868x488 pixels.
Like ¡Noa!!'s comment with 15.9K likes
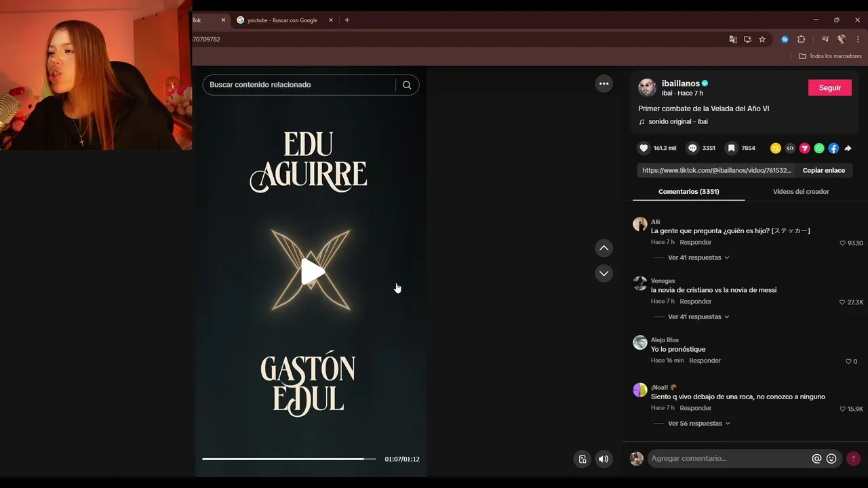[x=843, y=409]
